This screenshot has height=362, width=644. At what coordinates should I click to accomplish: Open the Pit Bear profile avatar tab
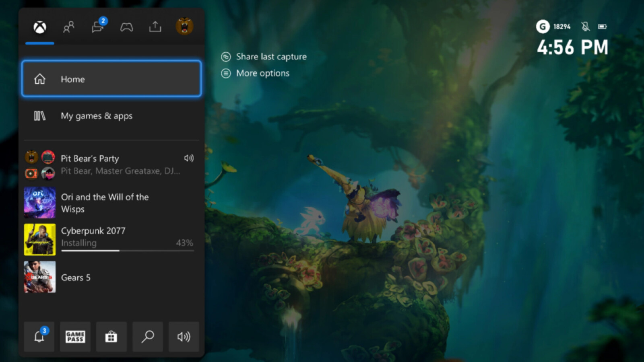(184, 27)
